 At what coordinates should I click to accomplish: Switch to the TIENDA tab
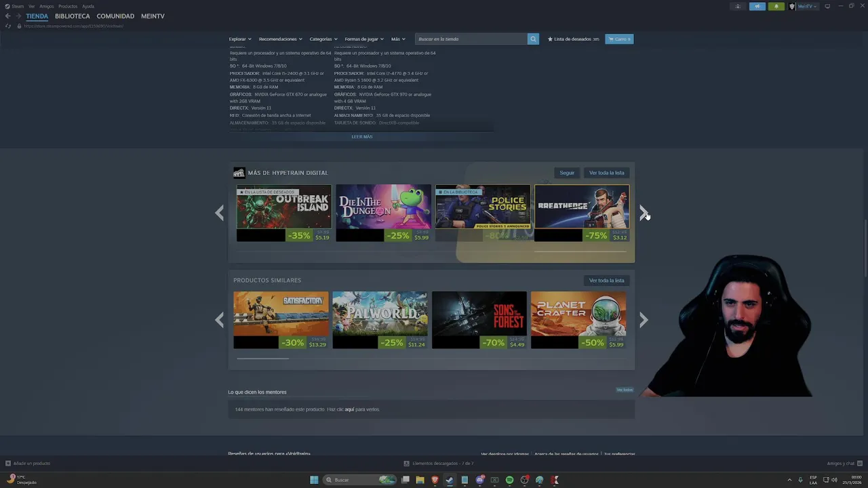(x=37, y=16)
